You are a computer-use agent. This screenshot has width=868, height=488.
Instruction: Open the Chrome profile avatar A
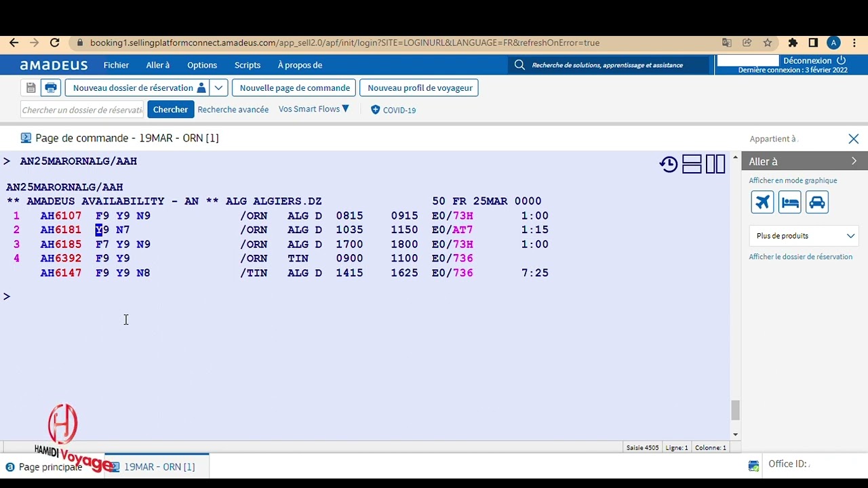pyautogui.click(x=834, y=43)
